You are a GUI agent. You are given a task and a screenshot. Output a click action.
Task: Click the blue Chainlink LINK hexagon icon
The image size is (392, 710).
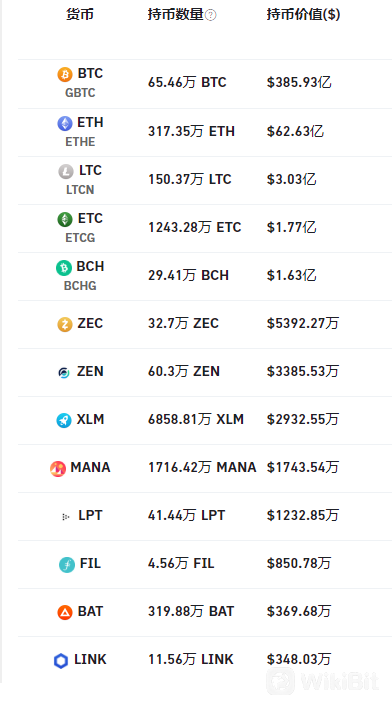click(61, 661)
